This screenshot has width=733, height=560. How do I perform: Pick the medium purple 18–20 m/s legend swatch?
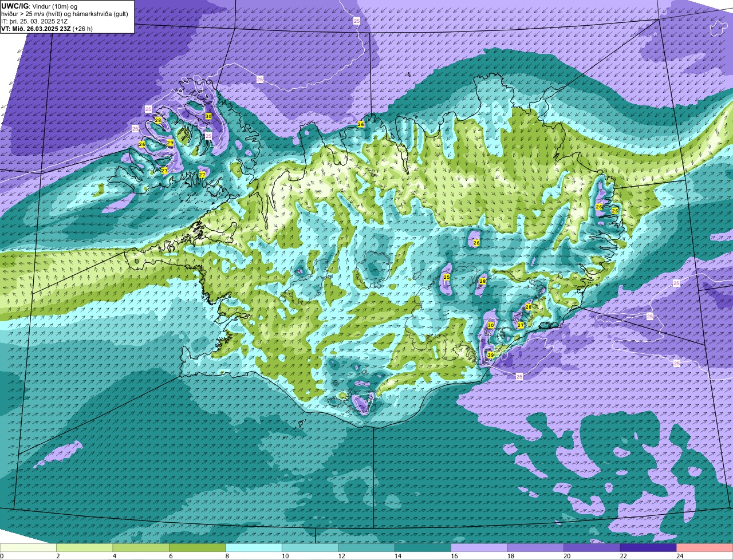click(535, 547)
